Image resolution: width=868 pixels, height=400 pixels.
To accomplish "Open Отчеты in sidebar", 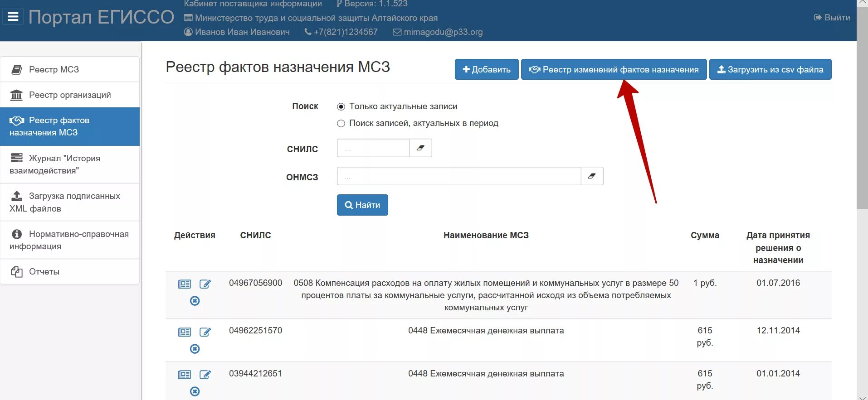I will pyautogui.click(x=70, y=271).
